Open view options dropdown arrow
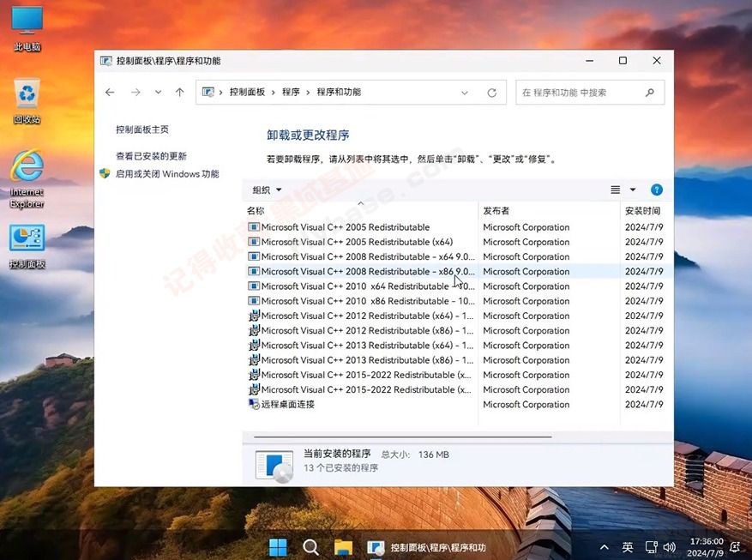752x560 pixels. coord(633,190)
